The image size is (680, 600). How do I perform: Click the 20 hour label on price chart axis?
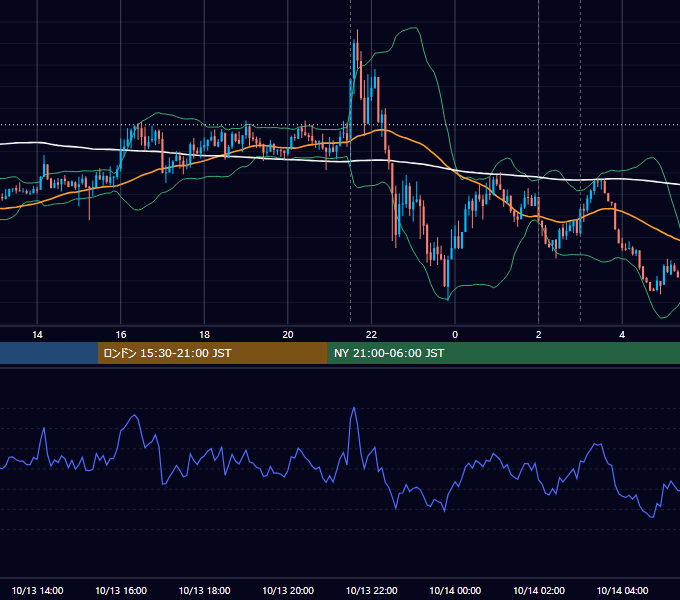[288, 335]
